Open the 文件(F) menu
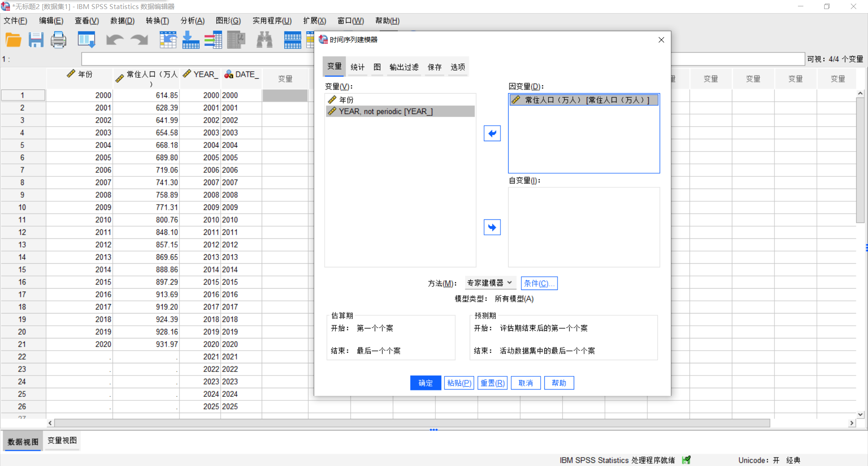Image resolution: width=868 pixels, height=466 pixels. tap(15, 21)
